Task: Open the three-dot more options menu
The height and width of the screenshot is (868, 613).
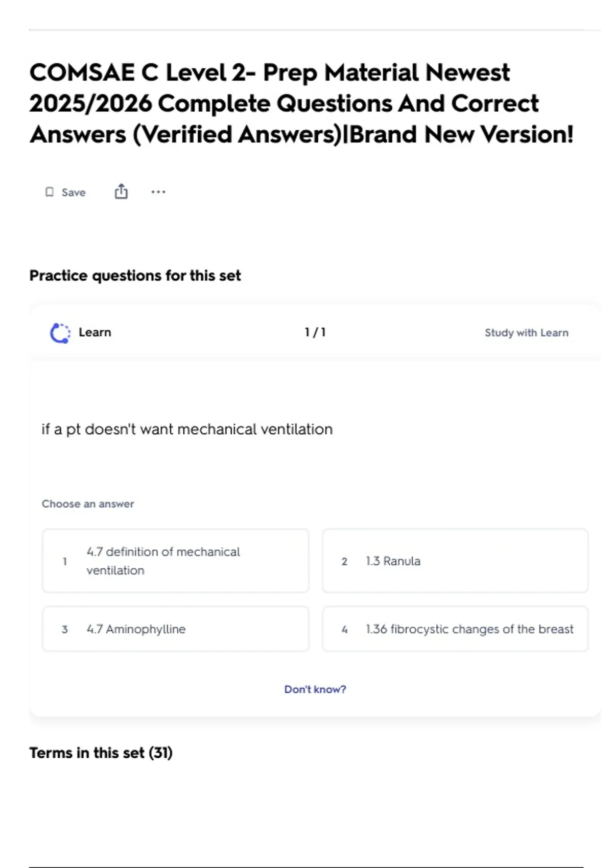Action: tap(158, 192)
